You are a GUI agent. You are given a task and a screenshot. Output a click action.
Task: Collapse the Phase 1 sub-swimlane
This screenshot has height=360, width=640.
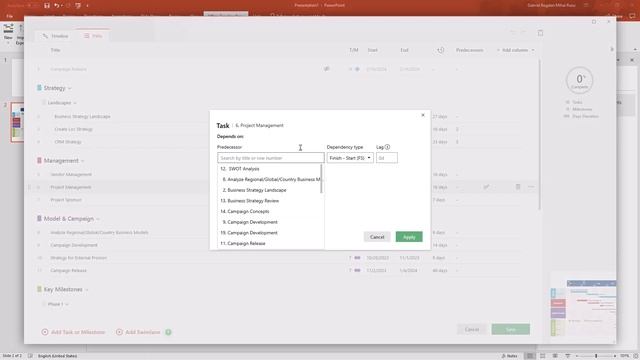tap(67, 304)
